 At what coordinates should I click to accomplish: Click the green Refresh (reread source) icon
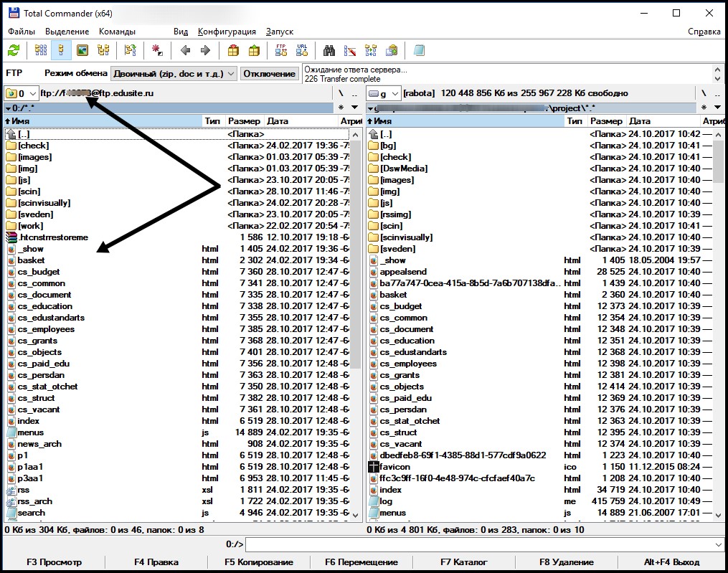(x=14, y=50)
